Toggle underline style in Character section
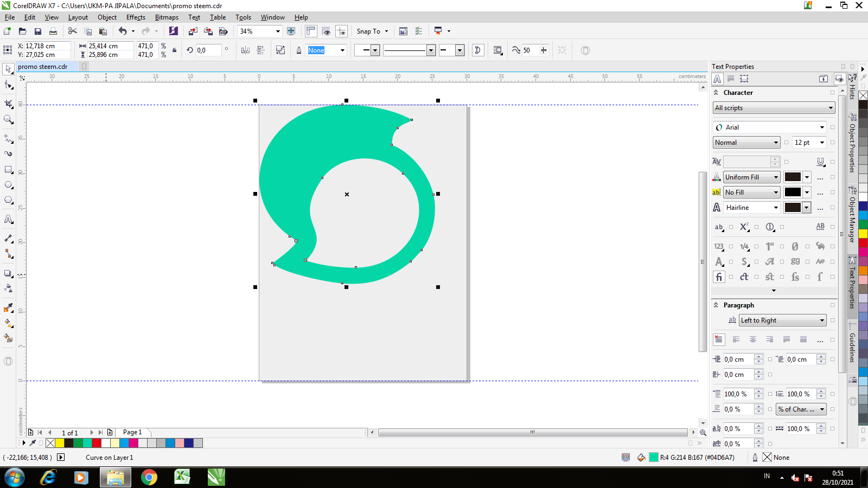 coord(820,162)
